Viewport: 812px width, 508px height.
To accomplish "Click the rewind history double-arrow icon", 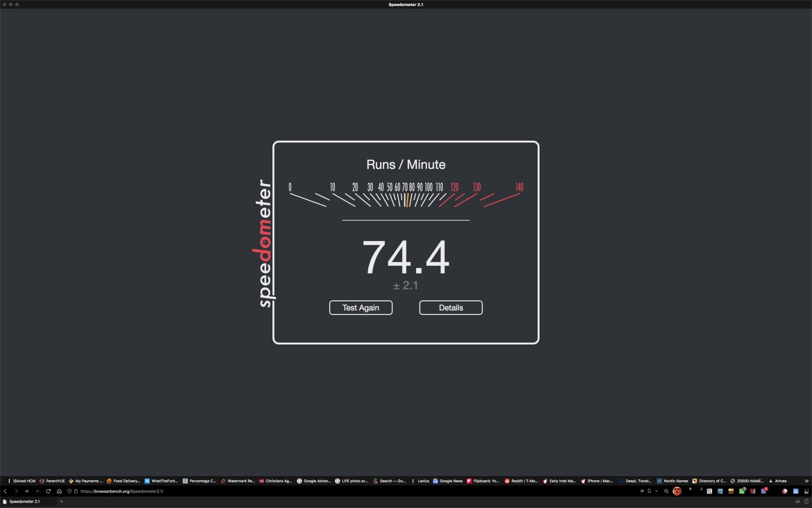I will 27,491.
